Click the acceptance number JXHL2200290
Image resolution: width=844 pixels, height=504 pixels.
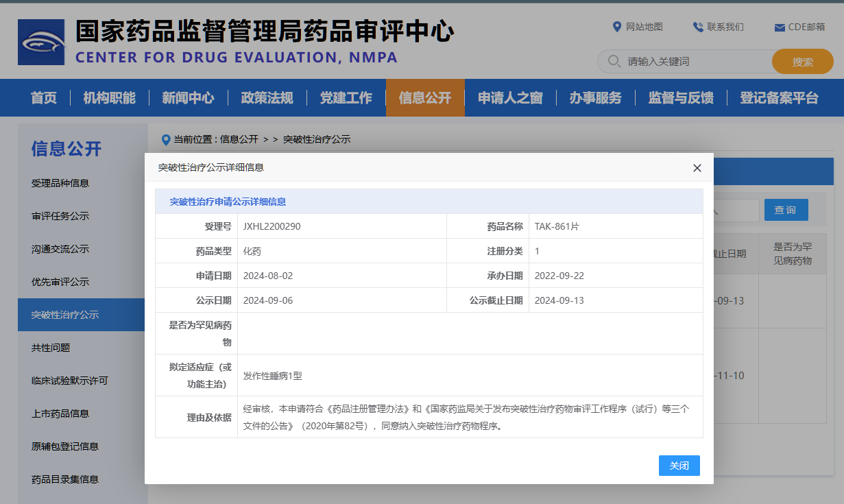[x=272, y=226]
